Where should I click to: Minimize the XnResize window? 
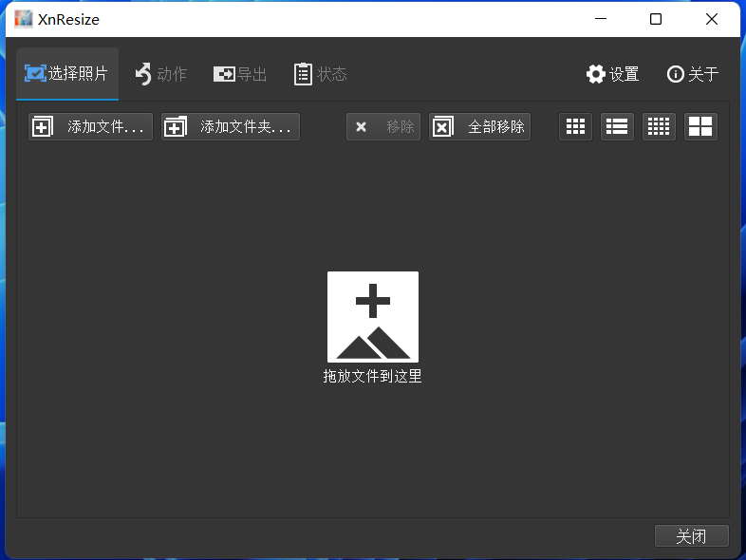[600, 19]
